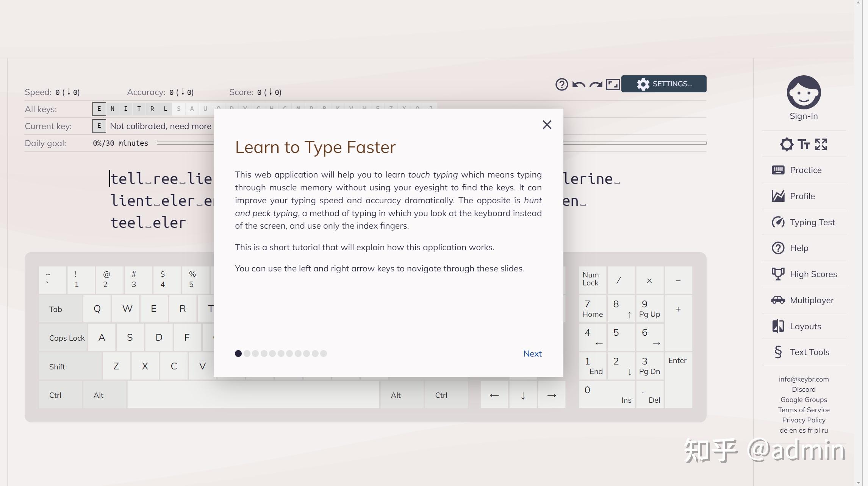Viewport: 868px width, 486px height.
Task: Open the Profile menu item
Action: click(x=804, y=196)
